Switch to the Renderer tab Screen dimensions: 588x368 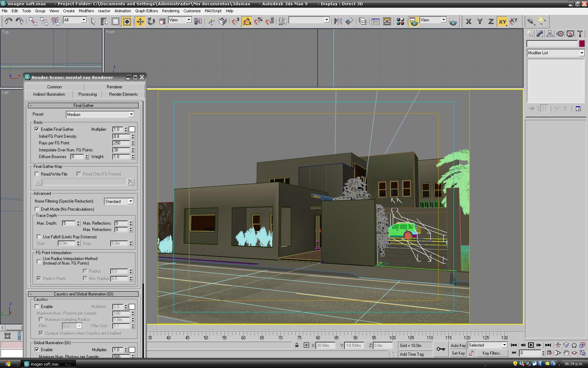pos(114,87)
